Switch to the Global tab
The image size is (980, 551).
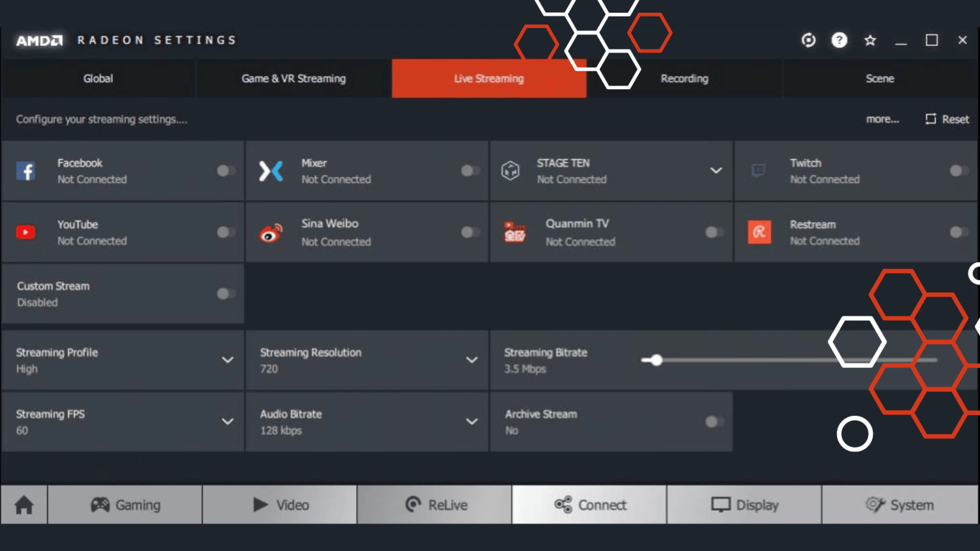(98, 78)
